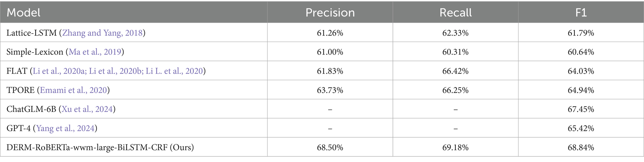Click the 69.18% recall cell

coord(456,147)
